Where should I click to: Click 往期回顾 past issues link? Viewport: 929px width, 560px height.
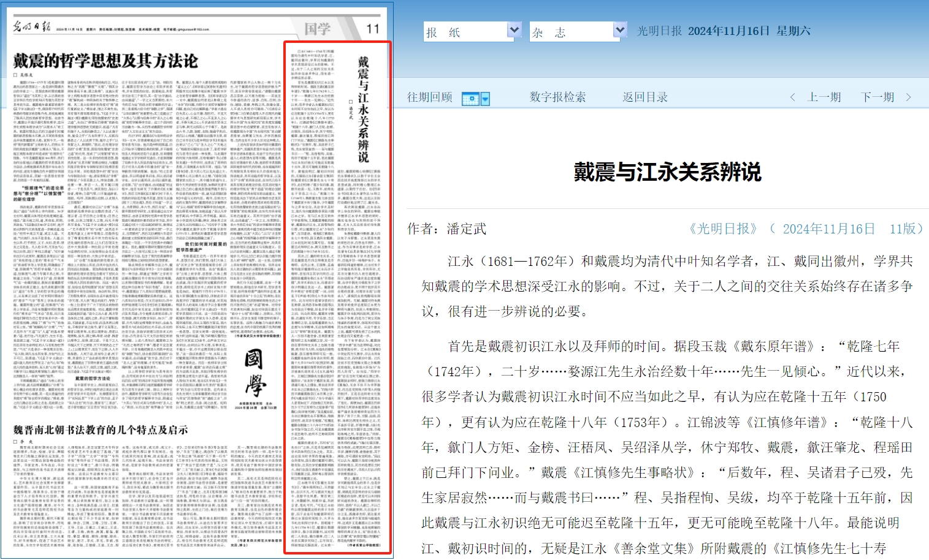point(429,97)
